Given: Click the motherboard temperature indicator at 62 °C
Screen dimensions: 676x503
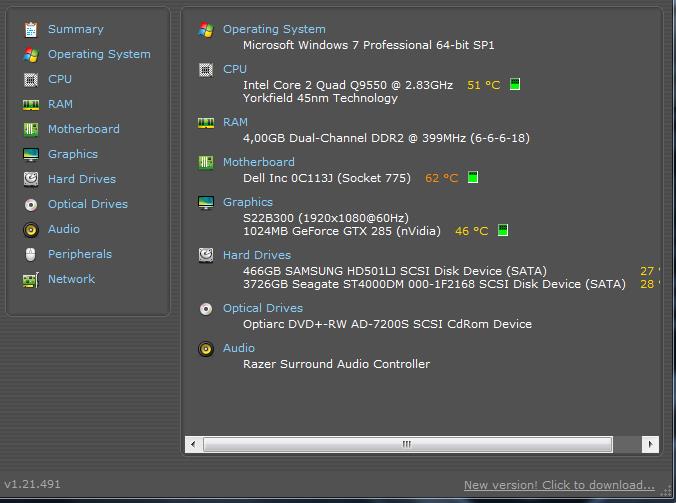Looking at the screenshot, I should pos(473,178).
